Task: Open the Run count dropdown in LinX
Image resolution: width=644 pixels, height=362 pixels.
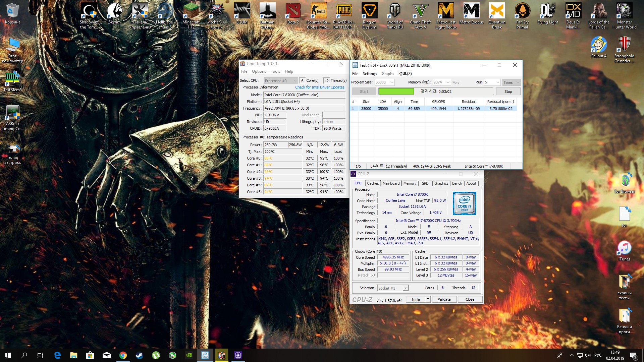Action: click(497, 82)
